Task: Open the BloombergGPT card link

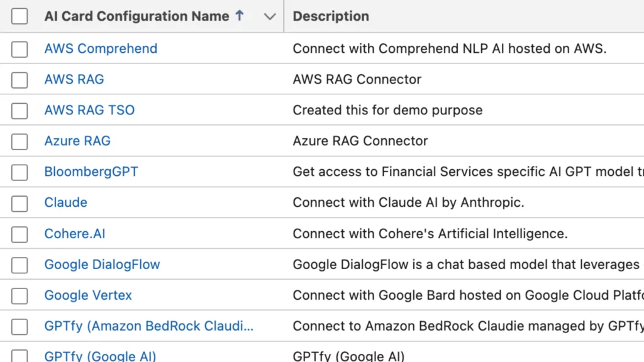Action: [x=91, y=172]
